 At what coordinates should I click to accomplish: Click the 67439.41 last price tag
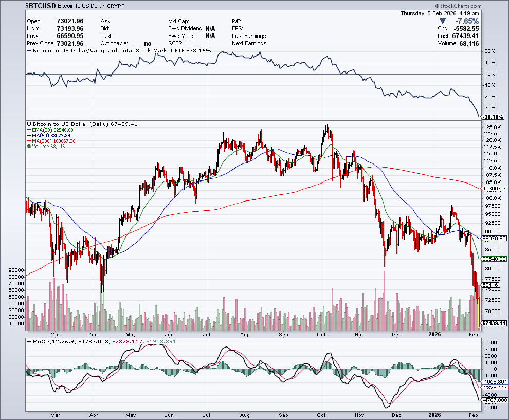coord(494,324)
